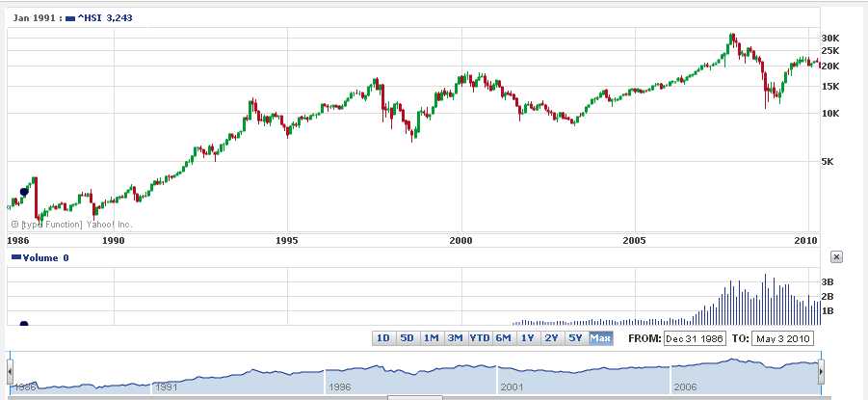Choose the 3M range button
This screenshot has height=400, width=868.
455,338
